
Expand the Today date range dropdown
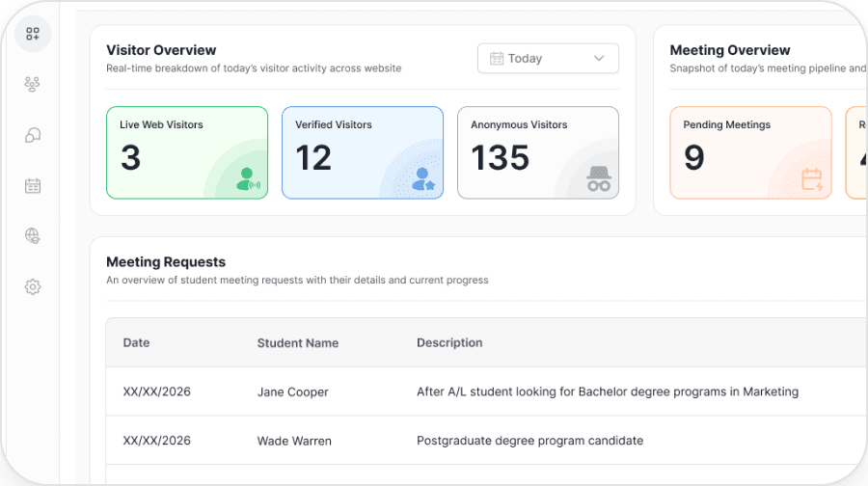[548, 58]
